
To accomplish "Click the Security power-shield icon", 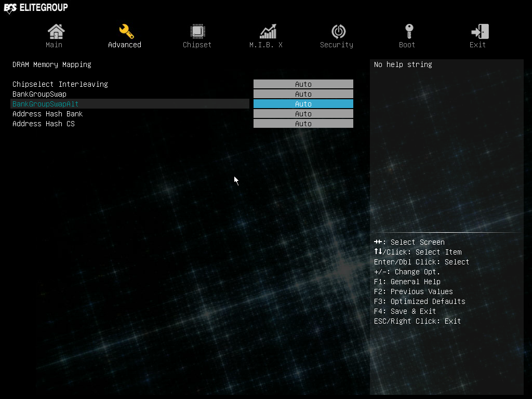I will (x=338, y=32).
